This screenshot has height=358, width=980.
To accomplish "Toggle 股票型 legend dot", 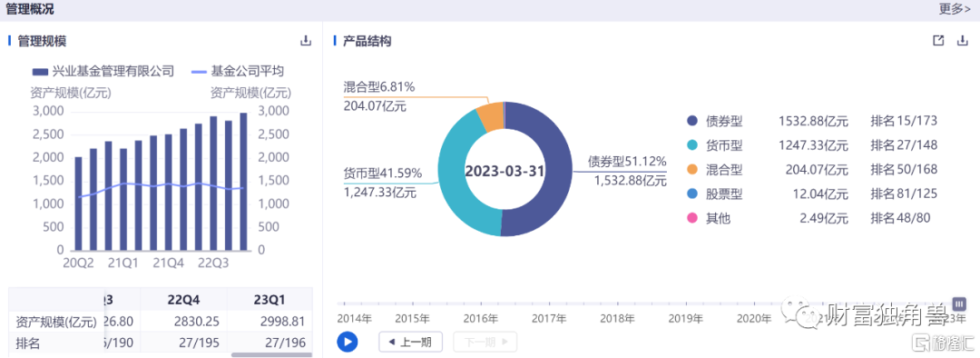I will coord(691,194).
